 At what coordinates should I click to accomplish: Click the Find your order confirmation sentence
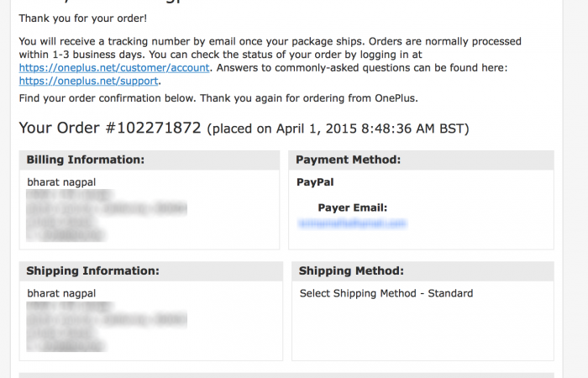tap(218, 98)
